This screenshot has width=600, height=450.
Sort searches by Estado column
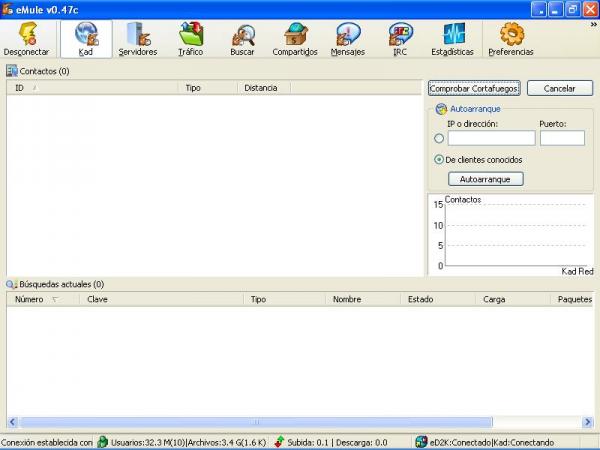pyautogui.click(x=438, y=299)
